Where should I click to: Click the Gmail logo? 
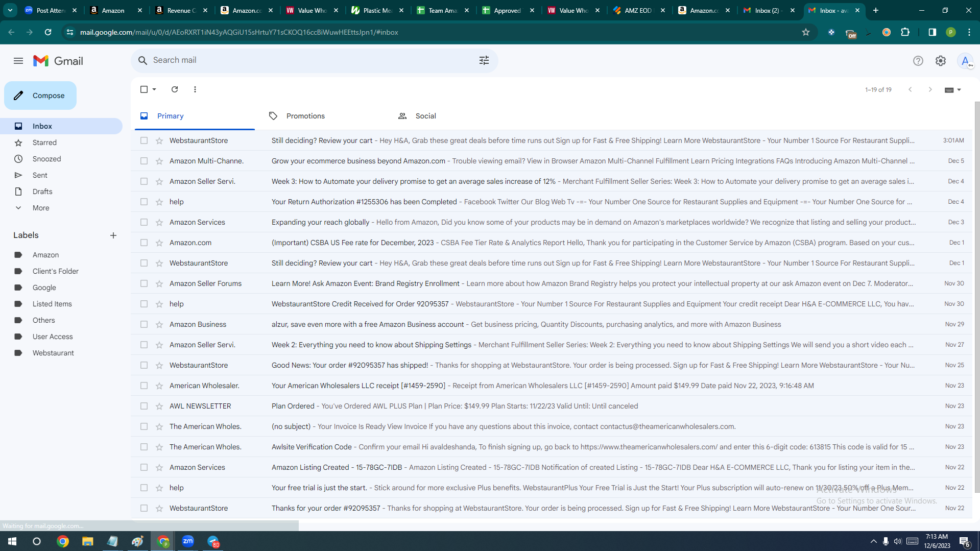(58, 61)
